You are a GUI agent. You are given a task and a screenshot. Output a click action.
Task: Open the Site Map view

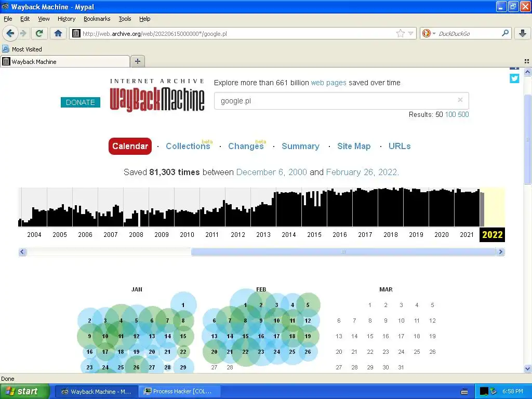pyautogui.click(x=354, y=146)
